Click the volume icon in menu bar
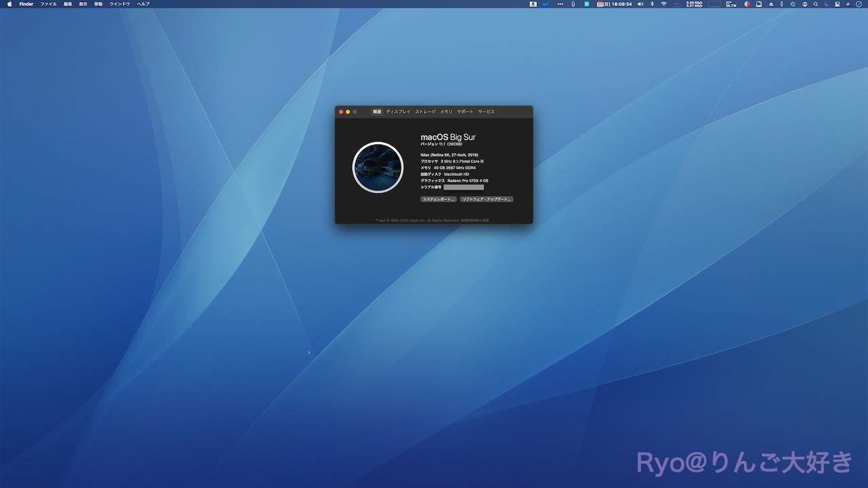This screenshot has height=488, width=868. click(x=640, y=4)
